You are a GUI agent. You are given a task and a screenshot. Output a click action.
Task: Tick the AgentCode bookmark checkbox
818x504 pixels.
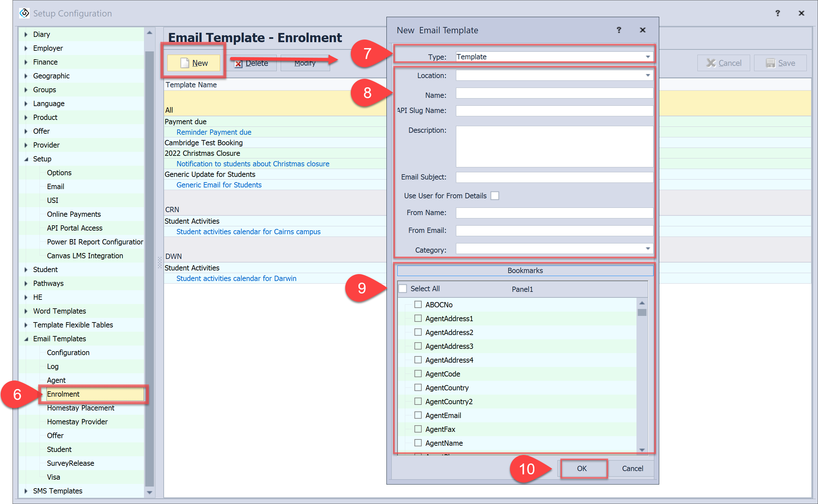(x=418, y=374)
